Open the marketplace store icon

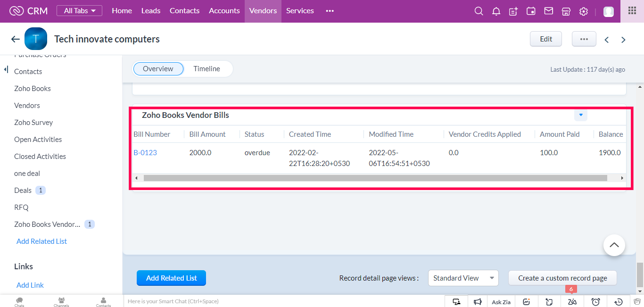click(x=566, y=11)
